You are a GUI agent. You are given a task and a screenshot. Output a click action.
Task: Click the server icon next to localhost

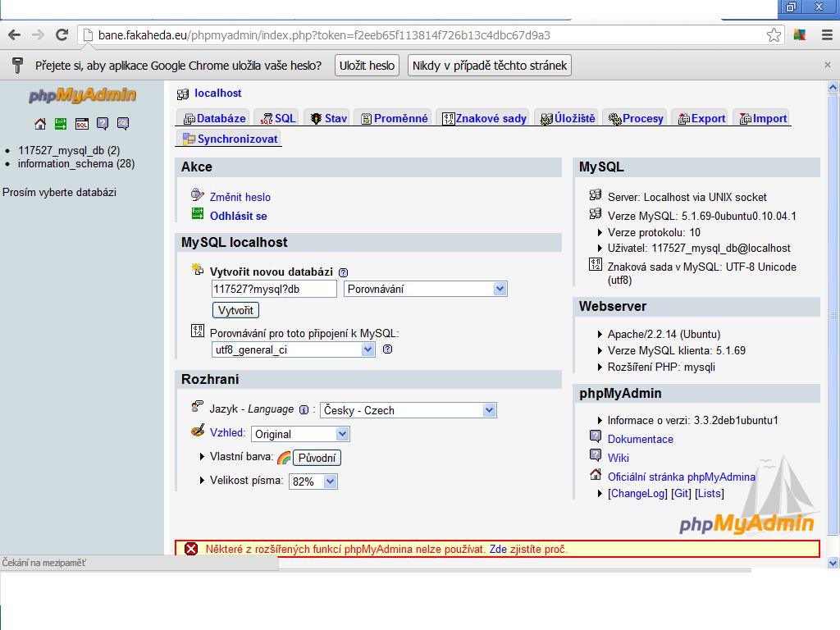[x=183, y=94]
